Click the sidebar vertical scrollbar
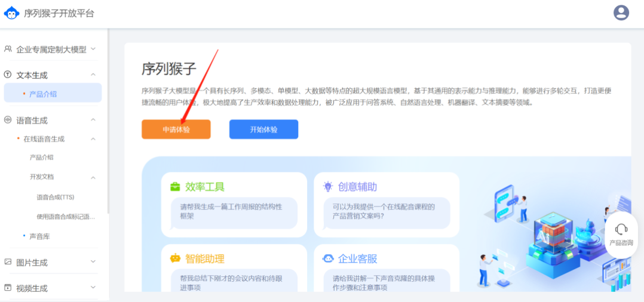Viewport: 644px width, 302px height. pyautogui.click(x=108, y=119)
